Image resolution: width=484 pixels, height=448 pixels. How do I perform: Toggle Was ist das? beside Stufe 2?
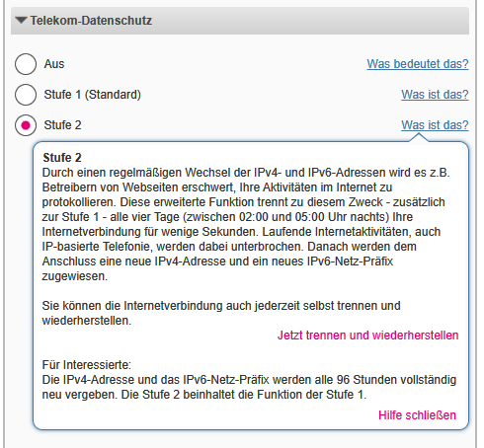click(435, 125)
